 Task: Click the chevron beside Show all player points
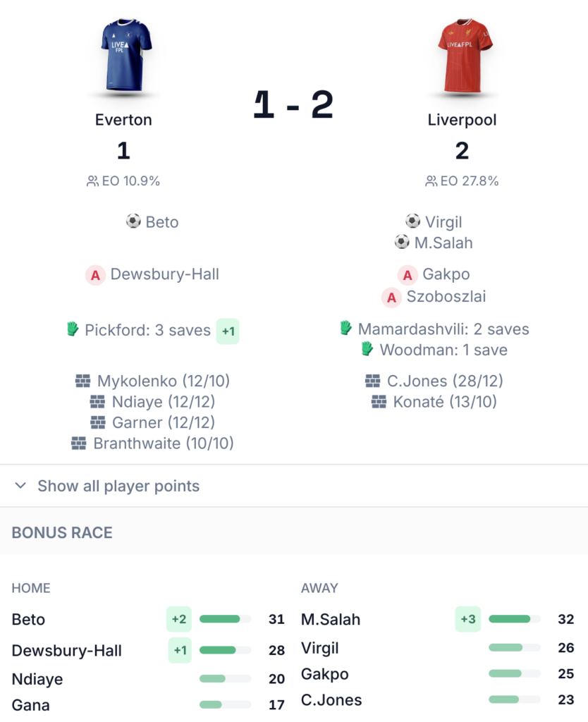pyautogui.click(x=20, y=486)
